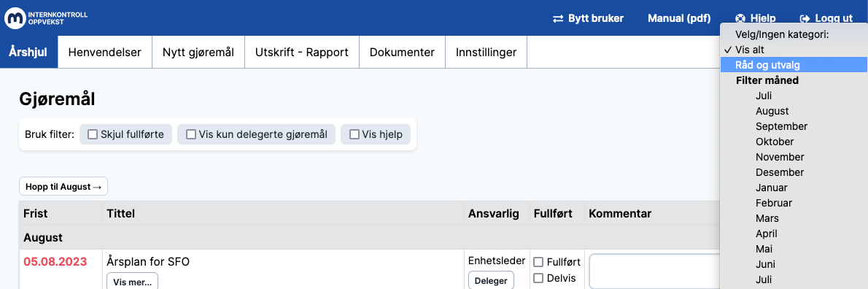The image size is (868, 289).
Task: Pick Oktober in the month filter list
Action: 775,142
